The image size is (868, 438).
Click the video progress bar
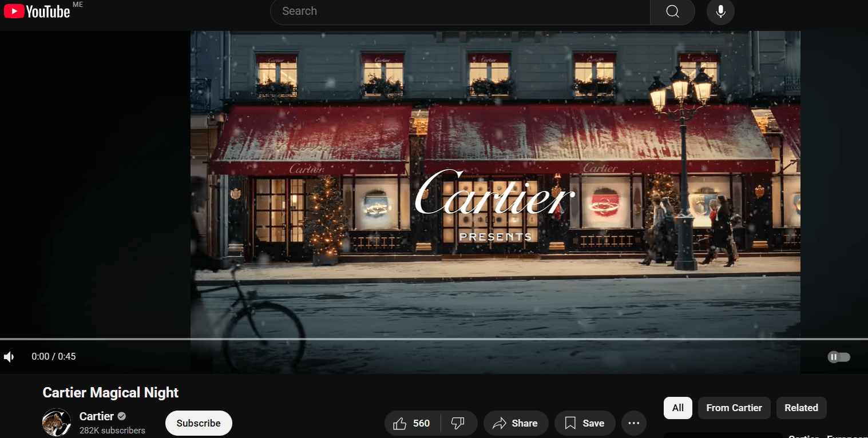click(434, 339)
